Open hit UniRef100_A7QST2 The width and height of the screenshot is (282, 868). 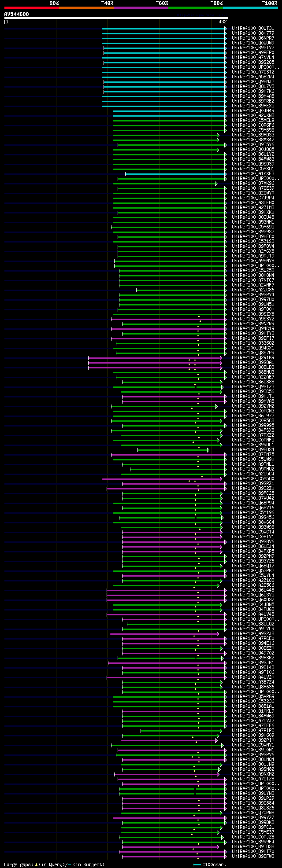[x=253, y=72]
